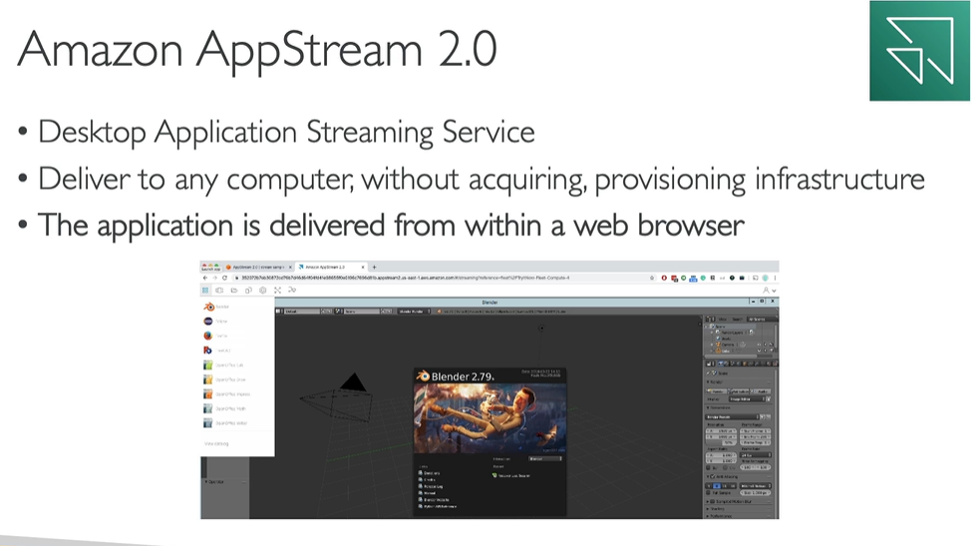Launch OpenOffice Math from the app list

click(x=224, y=409)
